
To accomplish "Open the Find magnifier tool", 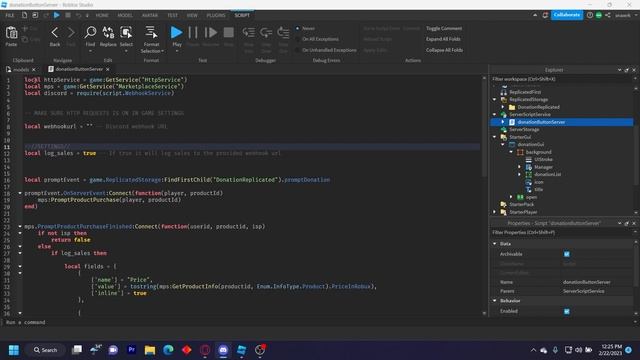I will point(90,33).
